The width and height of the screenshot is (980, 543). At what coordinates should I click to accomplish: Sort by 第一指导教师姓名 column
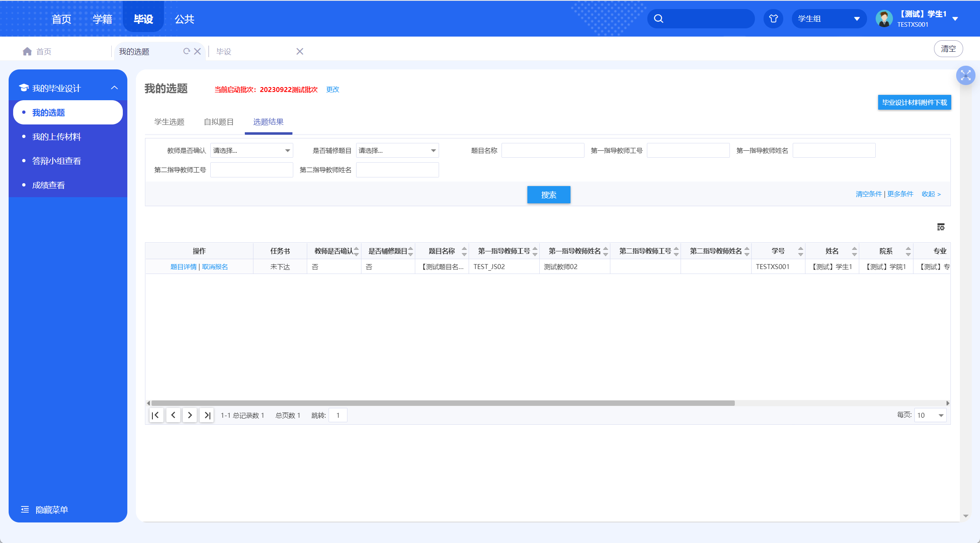(x=606, y=251)
